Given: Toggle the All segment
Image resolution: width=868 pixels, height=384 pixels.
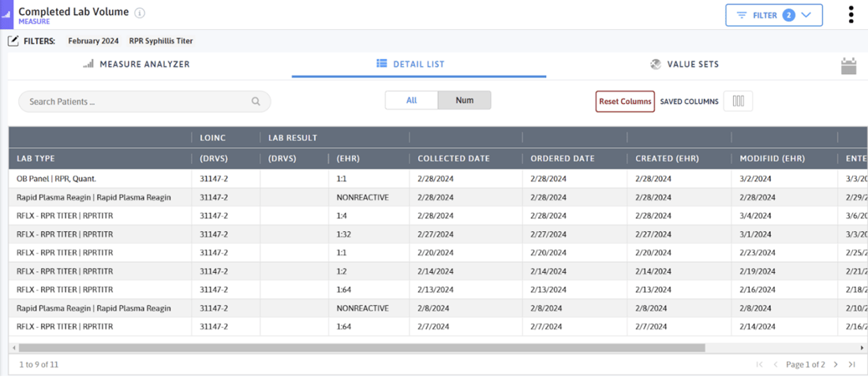Looking at the screenshot, I should tap(411, 100).
